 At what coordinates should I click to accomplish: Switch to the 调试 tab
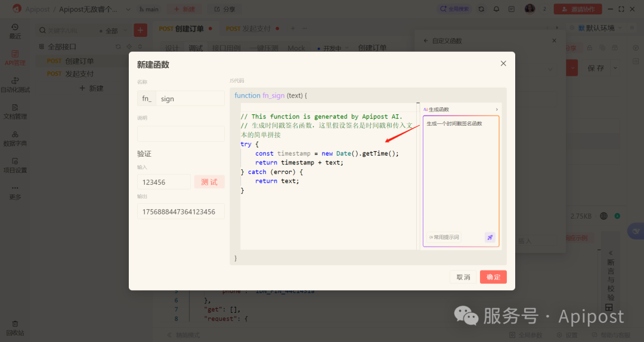(196, 48)
